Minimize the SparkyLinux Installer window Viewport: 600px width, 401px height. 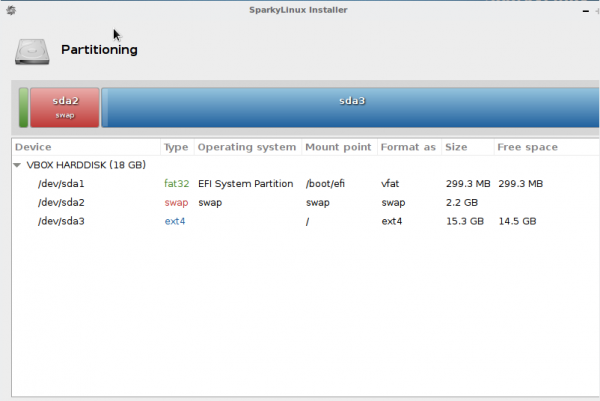click(x=585, y=11)
